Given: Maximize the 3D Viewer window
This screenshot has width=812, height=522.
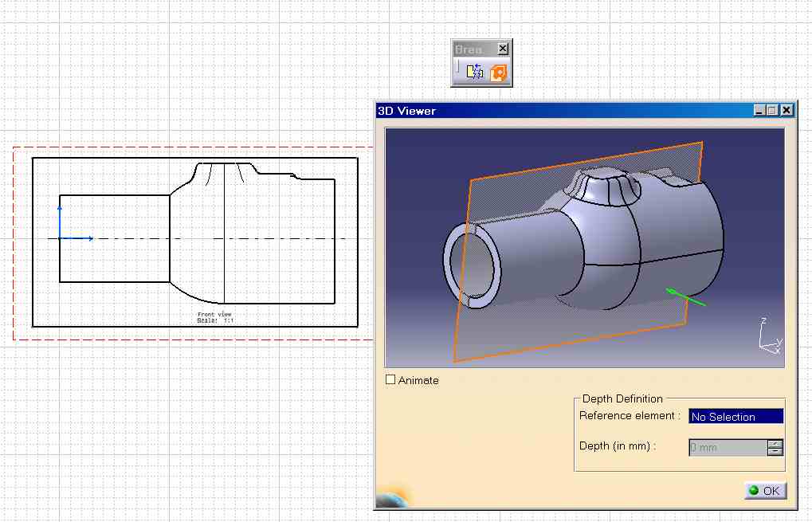Looking at the screenshot, I should click(771, 110).
